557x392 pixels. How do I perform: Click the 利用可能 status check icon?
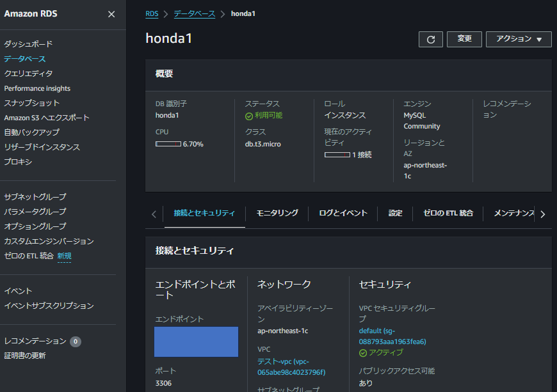point(249,116)
